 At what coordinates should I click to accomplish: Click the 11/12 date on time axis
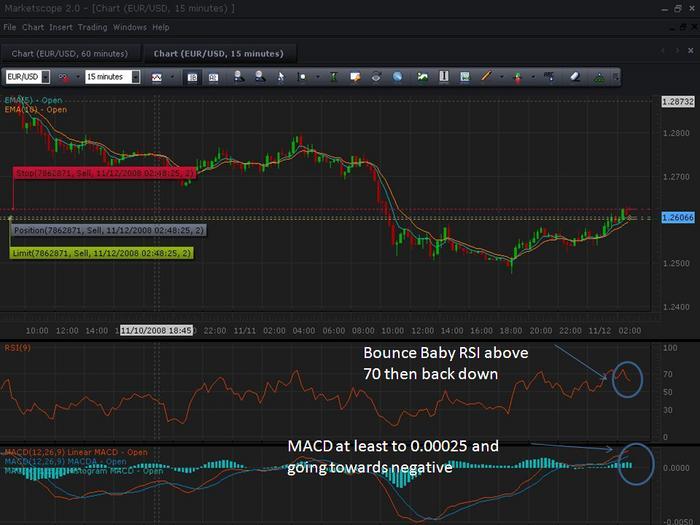pos(600,331)
